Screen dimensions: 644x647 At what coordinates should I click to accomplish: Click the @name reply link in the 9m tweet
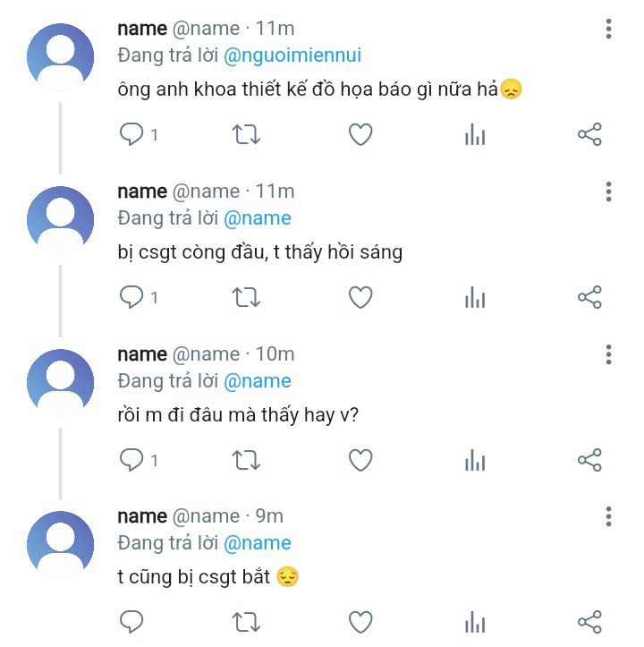click(x=257, y=543)
